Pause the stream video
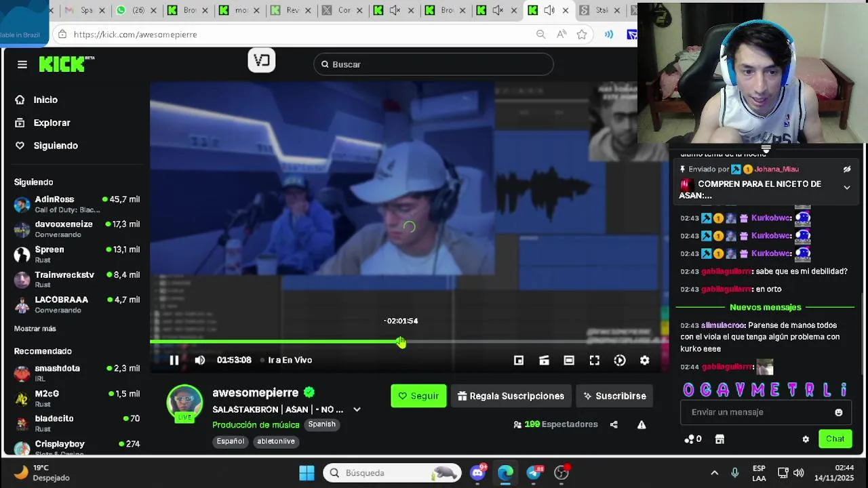The image size is (868, 488). [174, 361]
